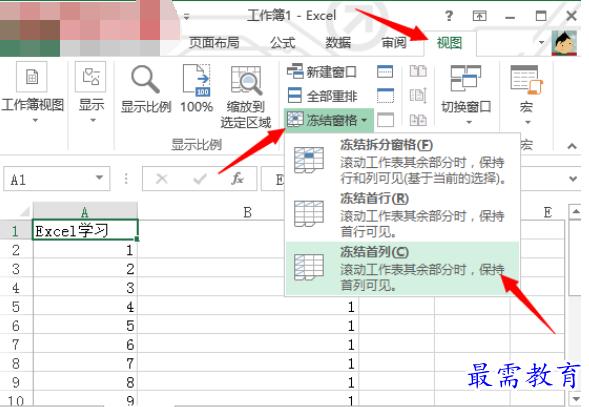
Task: Choose 冻结首行(R) menu option
Action: pyautogui.click(x=402, y=214)
